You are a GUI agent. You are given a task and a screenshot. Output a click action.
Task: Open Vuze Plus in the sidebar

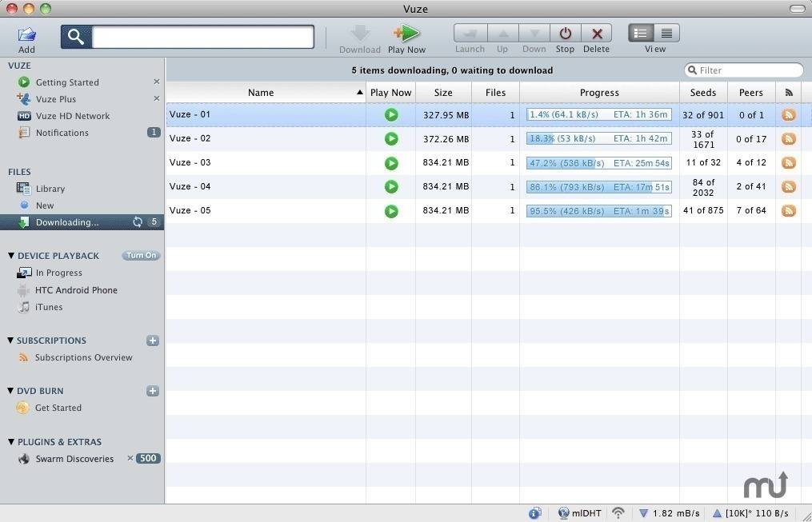55,99
